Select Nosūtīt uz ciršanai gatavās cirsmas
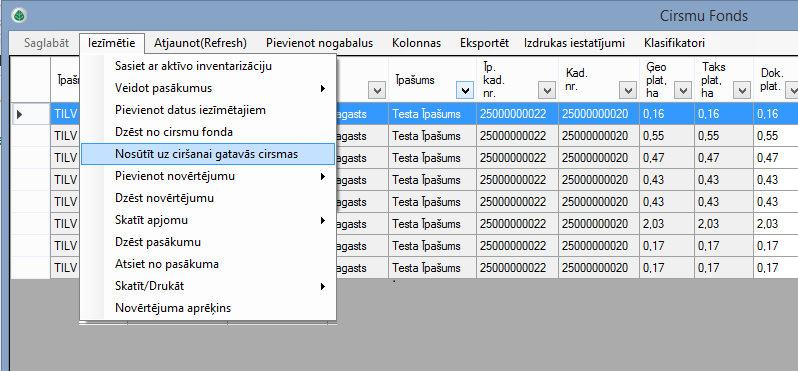The height and width of the screenshot is (371, 798). pos(208,154)
